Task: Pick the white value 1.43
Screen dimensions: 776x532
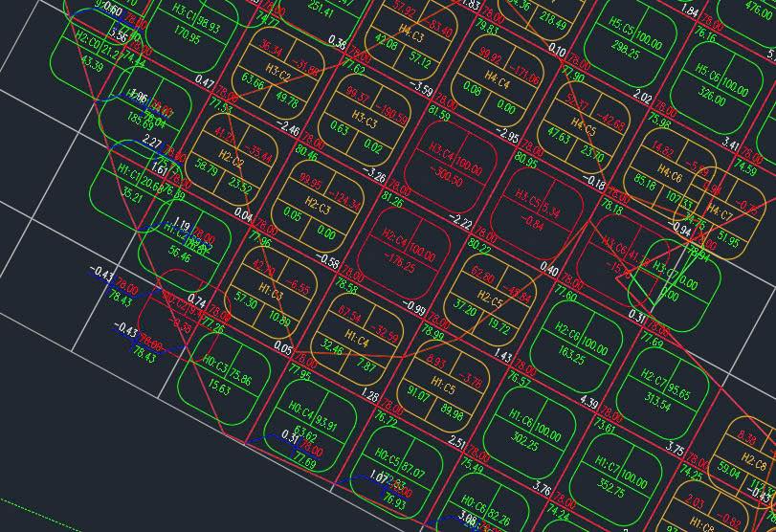Action: tap(503, 356)
